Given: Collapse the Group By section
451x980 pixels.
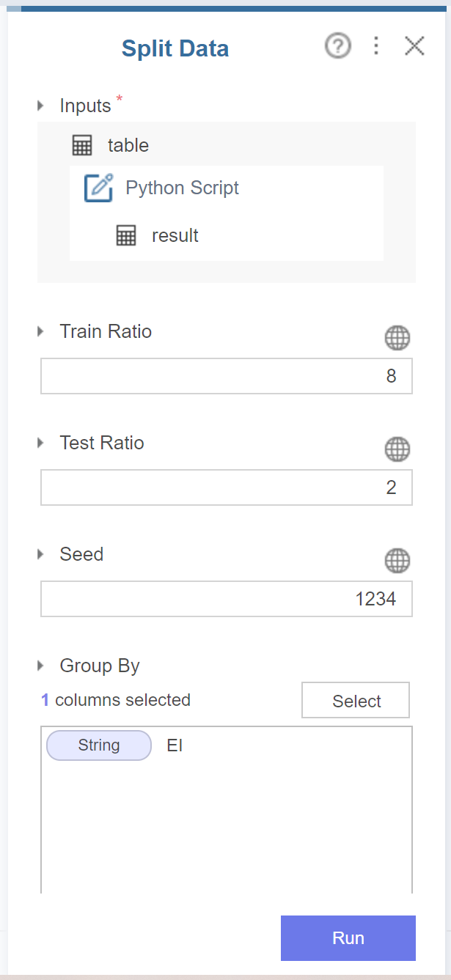Looking at the screenshot, I should (x=41, y=666).
